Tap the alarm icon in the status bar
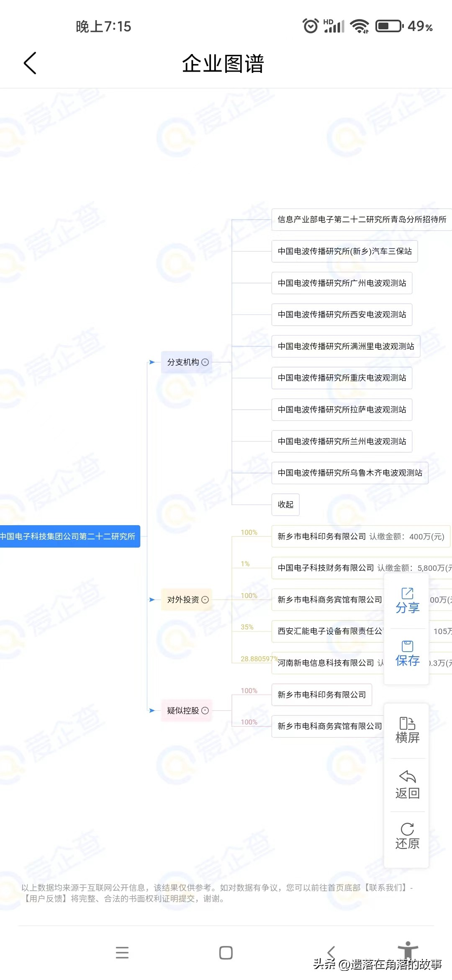452x980 pixels. [311, 26]
